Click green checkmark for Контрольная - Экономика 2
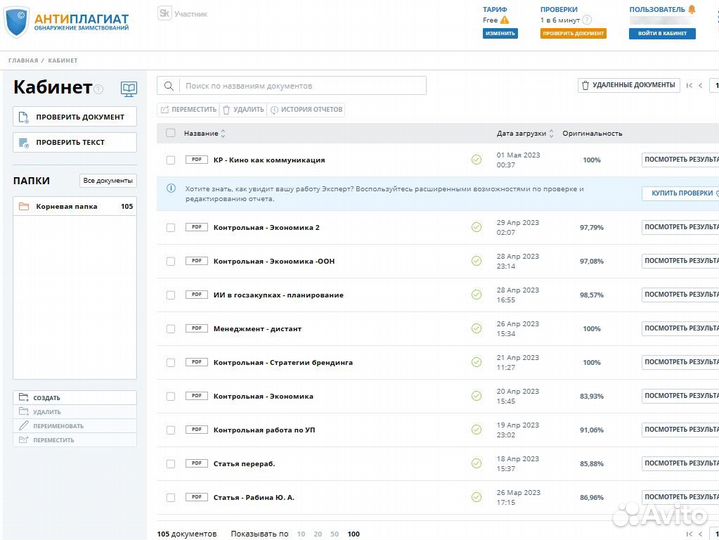Viewport: 719px width, 540px height. click(x=476, y=227)
